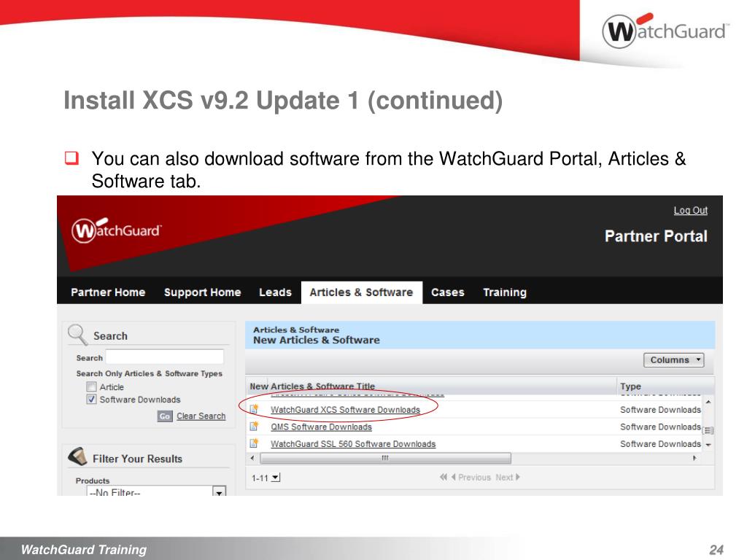
Task: Click horizontal scrollbar left arrow
Action: coord(252,458)
